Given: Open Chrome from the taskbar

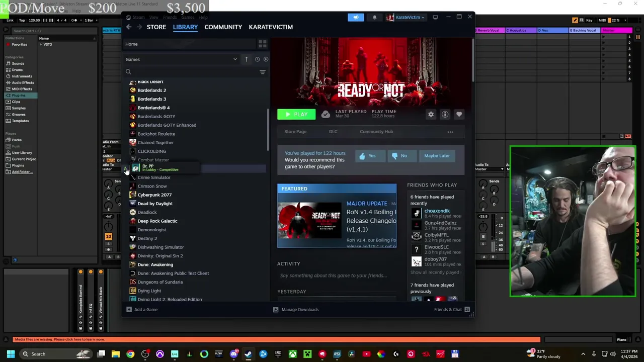Looking at the screenshot, I should (130, 354).
